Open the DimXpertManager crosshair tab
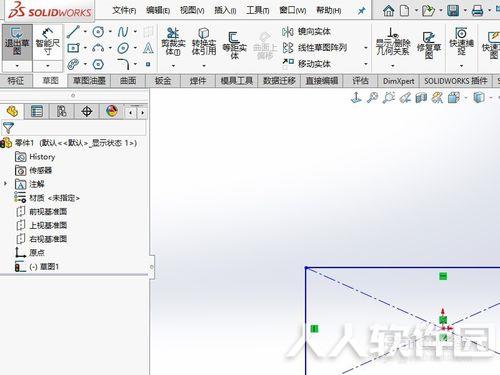 tap(87, 111)
